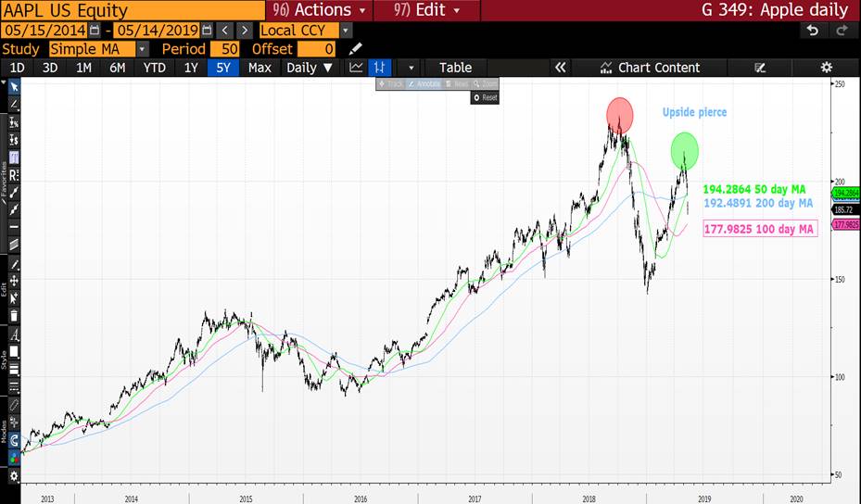This screenshot has height=504, width=861.
Task: Open the line thickness style tool
Action: click(14, 370)
